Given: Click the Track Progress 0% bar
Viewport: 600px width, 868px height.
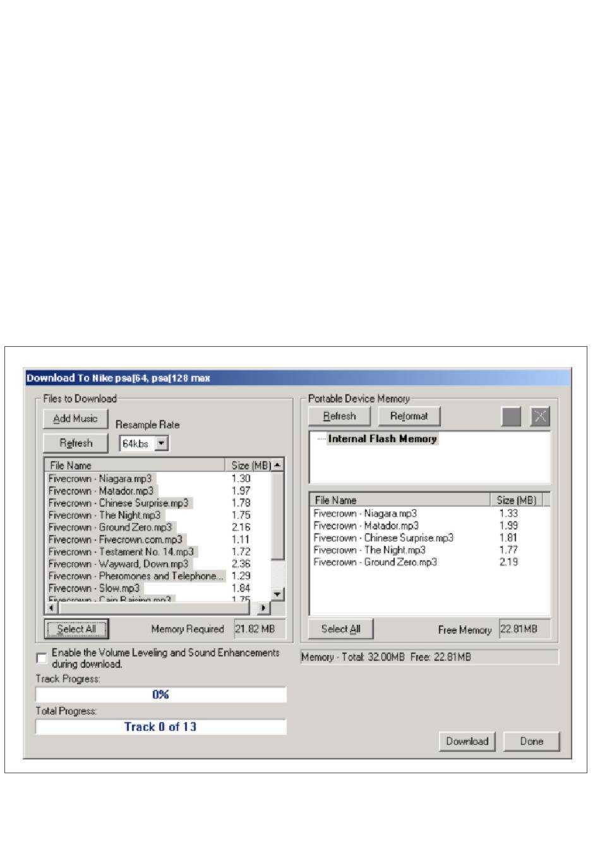Looking at the screenshot, I should click(161, 694).
